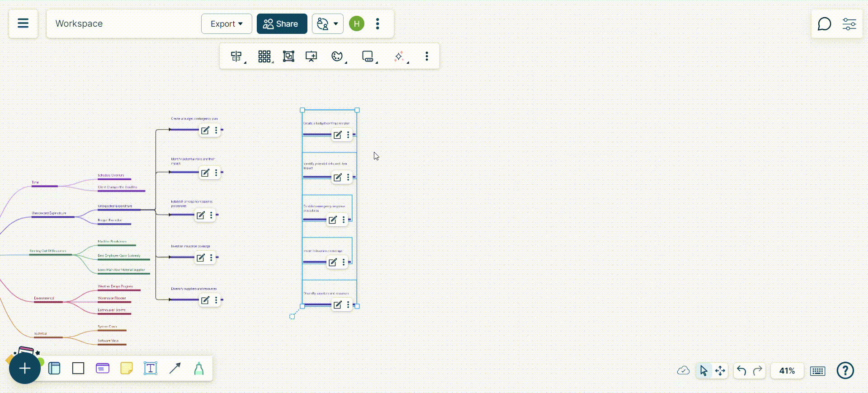
Task: Toggle the keyboard shortcuts panel
Action: click(x=818, y=371)
